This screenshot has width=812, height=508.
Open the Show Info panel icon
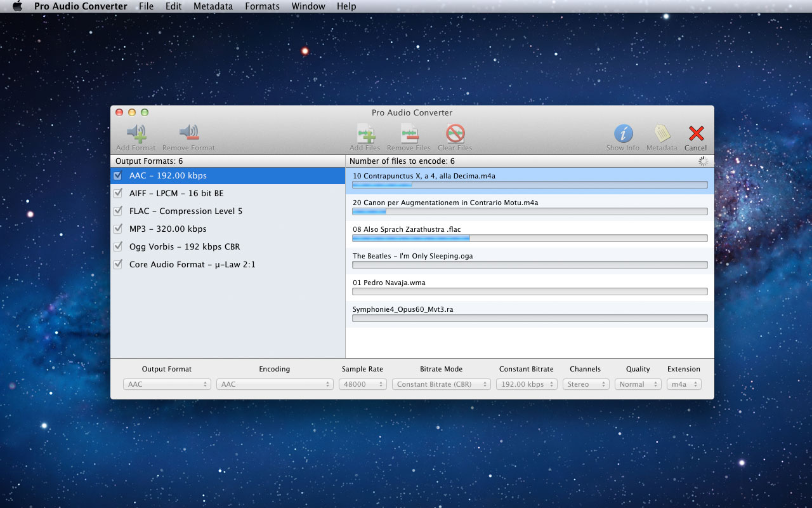pyautogui.click(x=623, y=133)
